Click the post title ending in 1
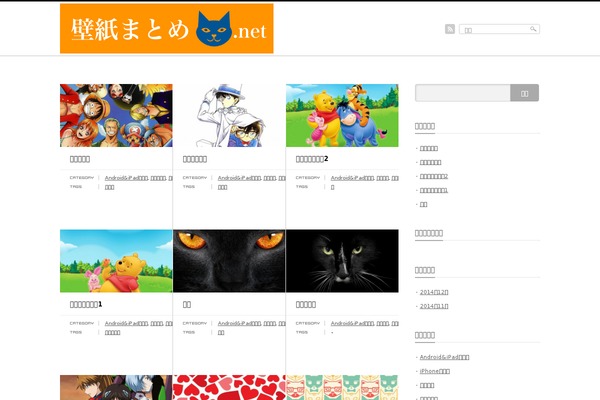This screenshot has height=400, width=600. [86, 304]
